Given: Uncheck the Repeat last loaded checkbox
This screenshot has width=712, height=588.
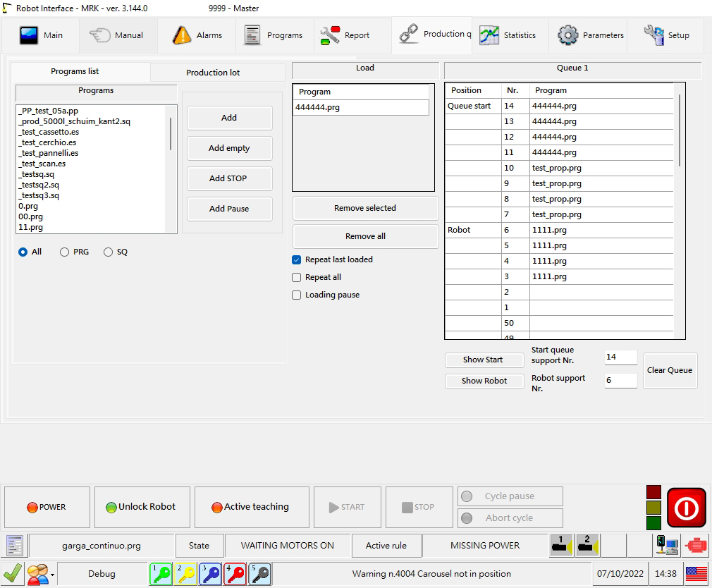Looking at the screenshot, I should tap(297, 259).
